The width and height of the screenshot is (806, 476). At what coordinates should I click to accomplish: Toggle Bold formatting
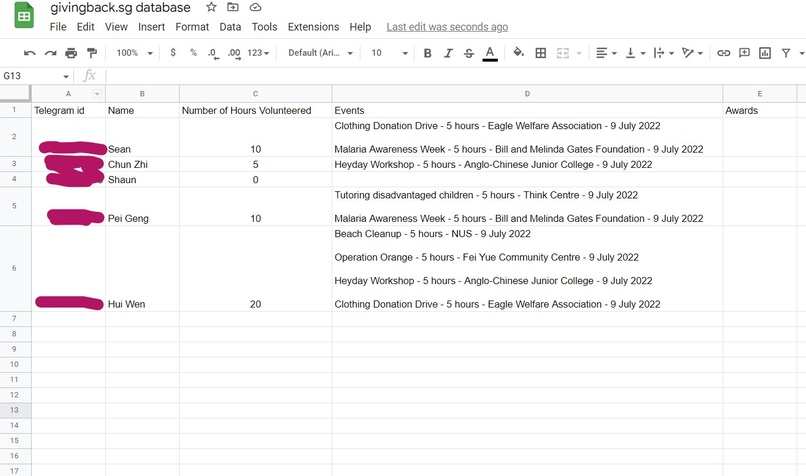427,53
